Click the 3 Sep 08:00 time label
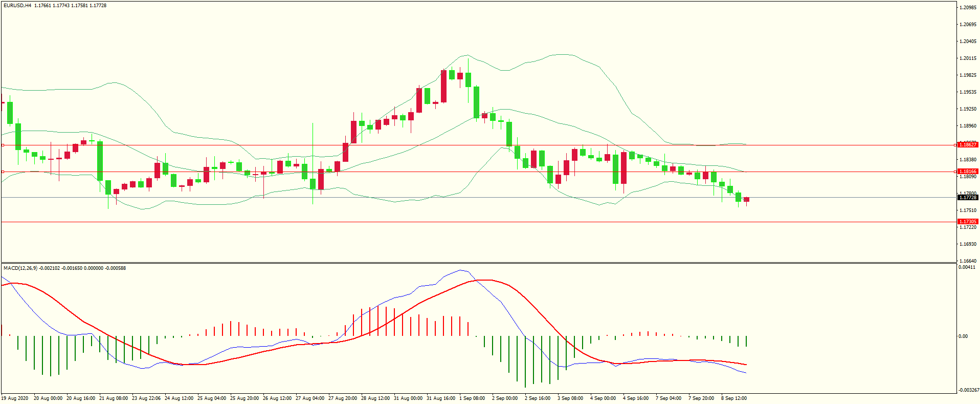The height and width of the screenshot is (404, 980). click(x=570, y=398)
